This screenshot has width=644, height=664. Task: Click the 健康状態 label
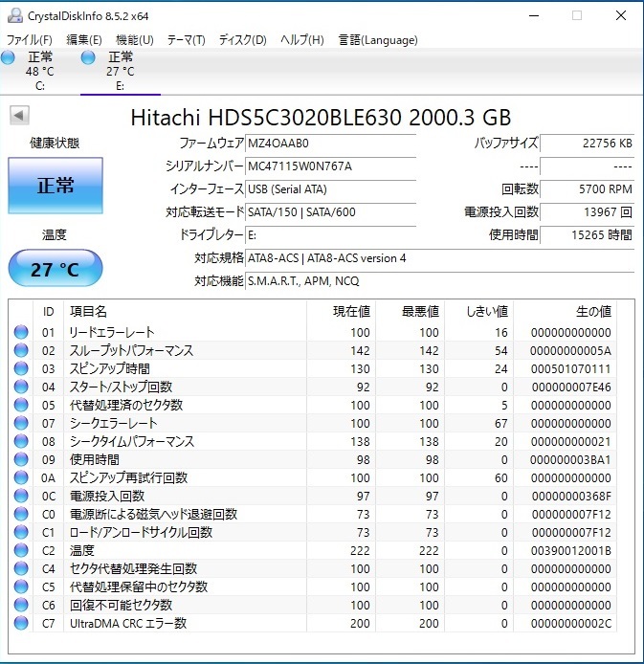coord(55,144)
